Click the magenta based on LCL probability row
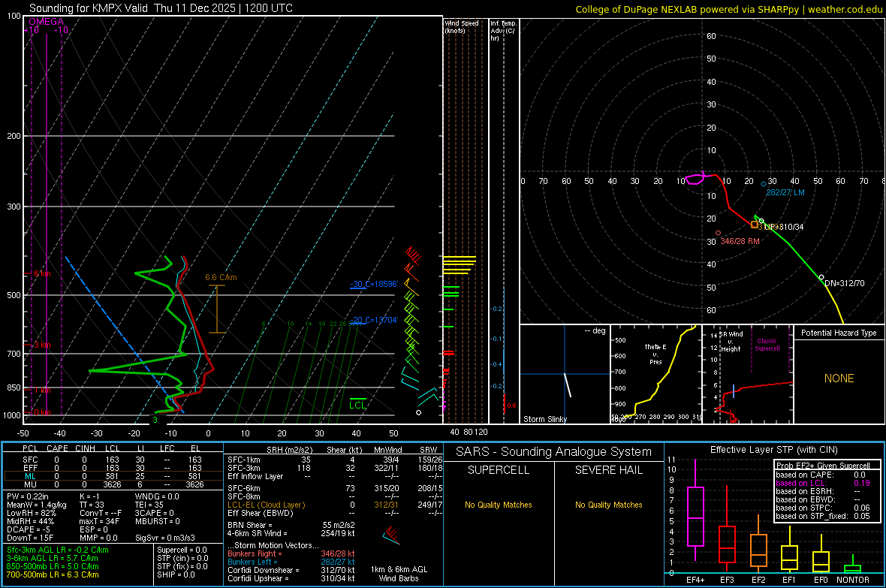Viewport: 886px width, 588px height. [x=823, y=483]
